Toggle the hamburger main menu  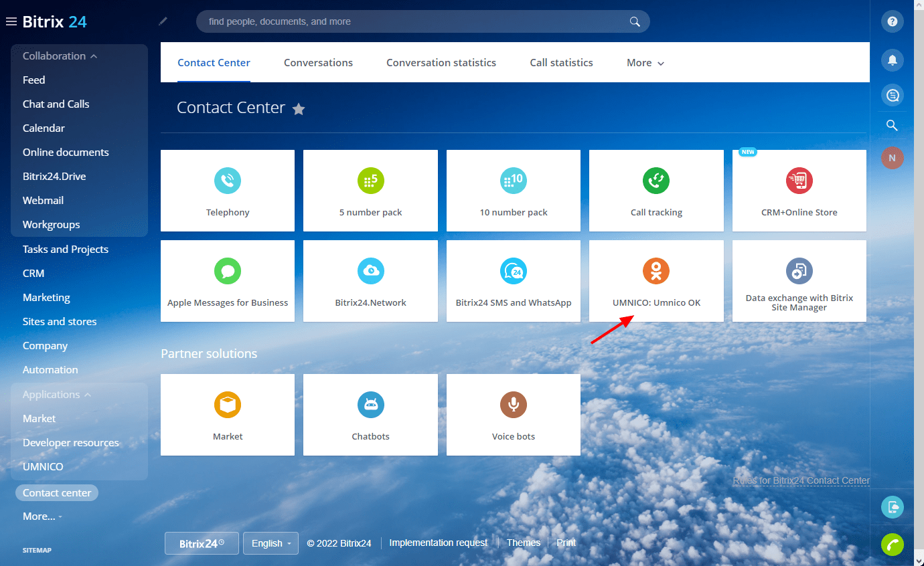click(11, 22)
